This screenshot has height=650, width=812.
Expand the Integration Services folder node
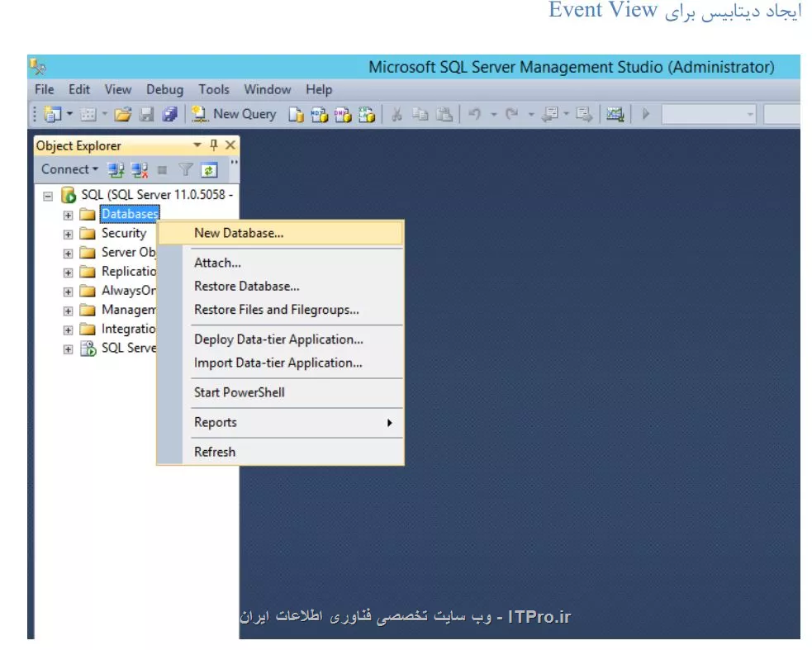[x=68, y=330]
